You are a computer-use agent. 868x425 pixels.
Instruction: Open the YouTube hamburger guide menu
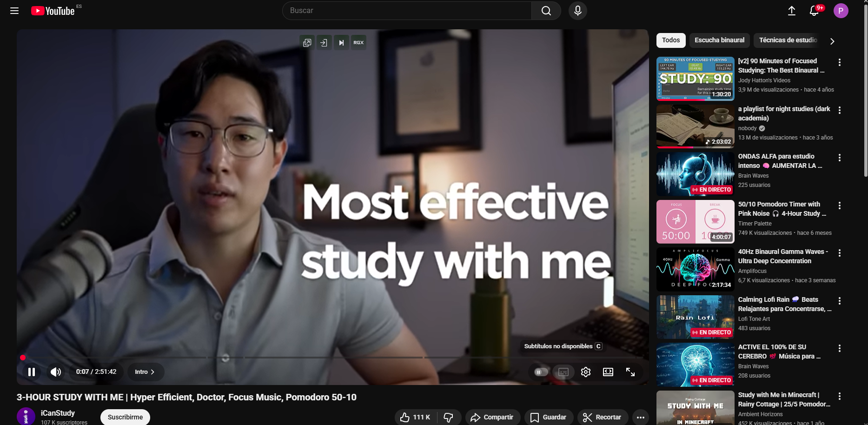[14, 11]
